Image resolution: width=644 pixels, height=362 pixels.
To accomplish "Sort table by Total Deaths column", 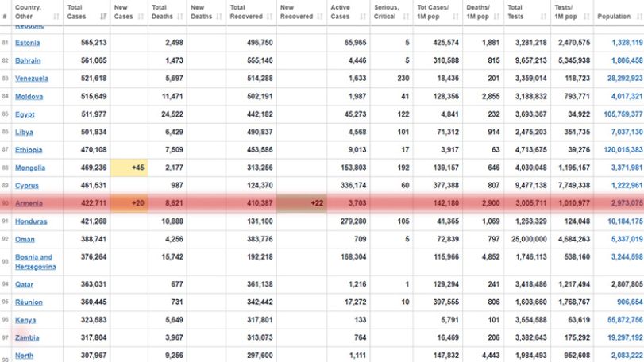I will point(168,13).
